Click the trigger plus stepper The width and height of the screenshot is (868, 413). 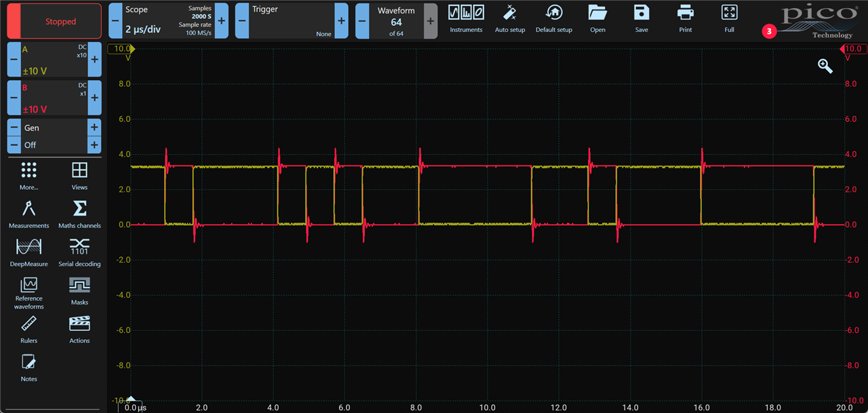341,21
